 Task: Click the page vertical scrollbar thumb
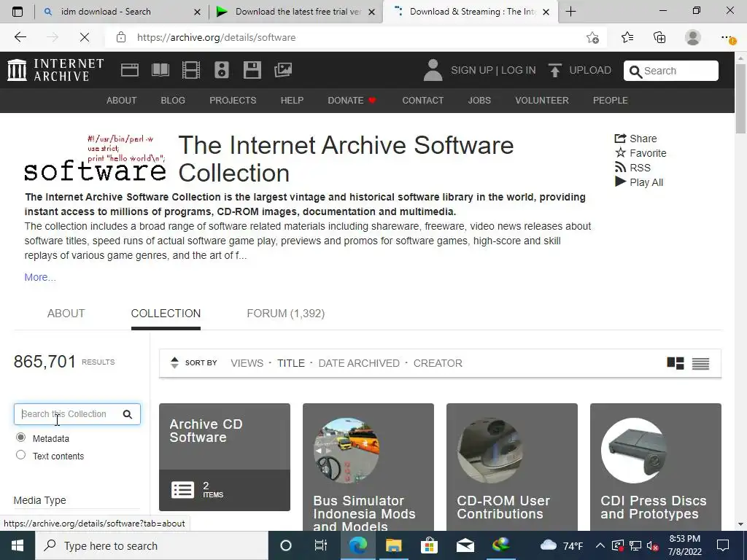(741, 98)
